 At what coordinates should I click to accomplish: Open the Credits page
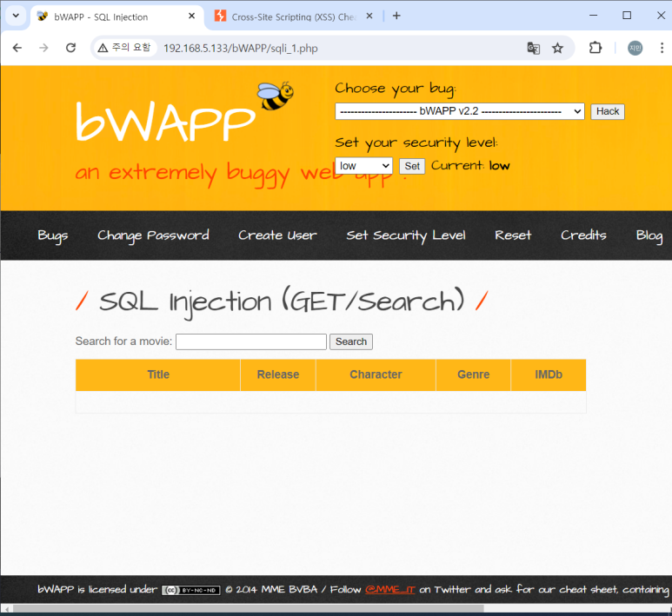[x=583, y=235]
